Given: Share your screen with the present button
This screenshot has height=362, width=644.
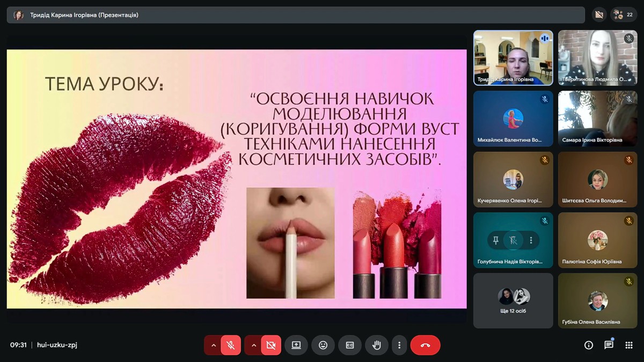Looking at the screenshot, I should 296,345.
